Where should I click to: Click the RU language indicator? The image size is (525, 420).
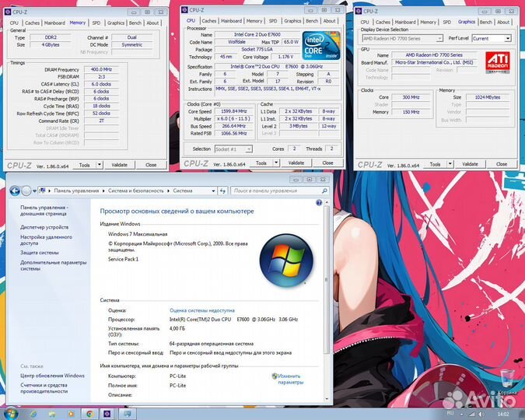pyautogui.click(x=450, y=414)
